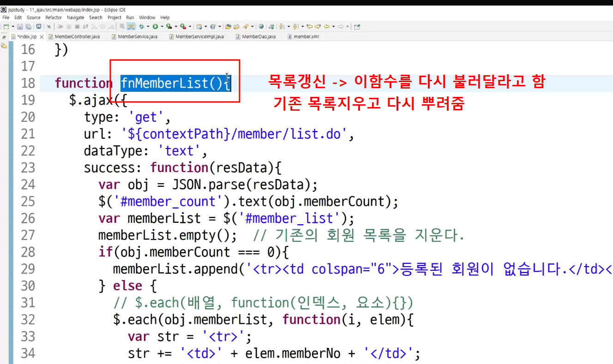Screen dimensions: 613x364
Task: Open the Back history dropdown arrow
Action: [333, 27]
